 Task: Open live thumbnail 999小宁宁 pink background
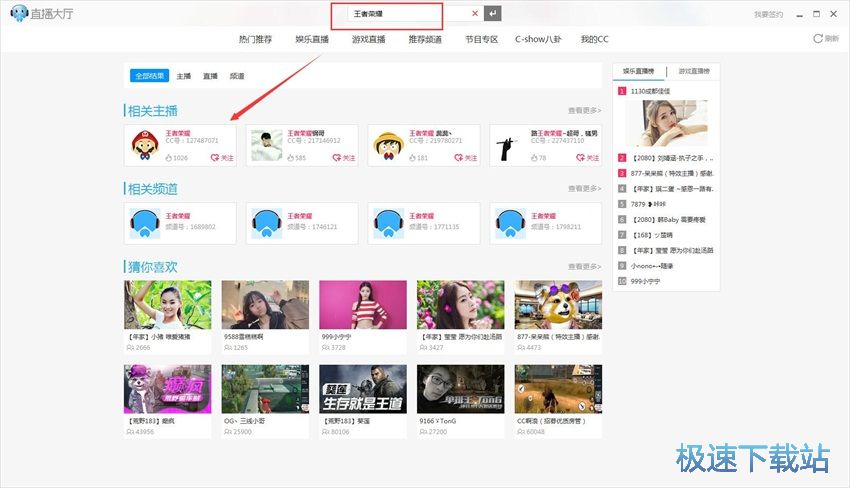tap(363, 304)
